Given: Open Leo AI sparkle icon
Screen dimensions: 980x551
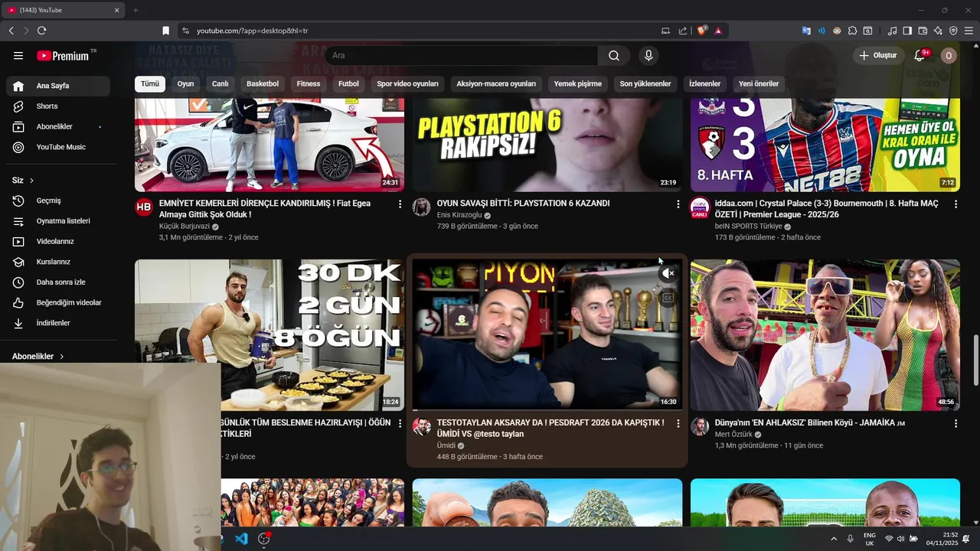Looking at the screenshot, I should pos(938,31).
